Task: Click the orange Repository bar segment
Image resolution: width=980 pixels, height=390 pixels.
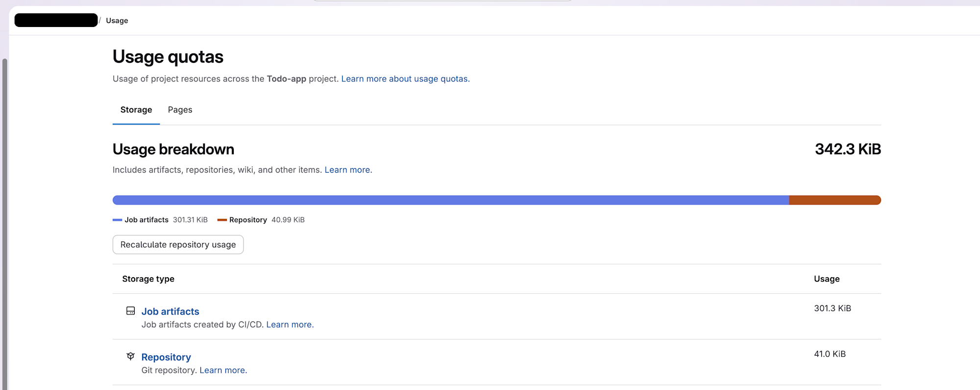Action: coord(834,200)
